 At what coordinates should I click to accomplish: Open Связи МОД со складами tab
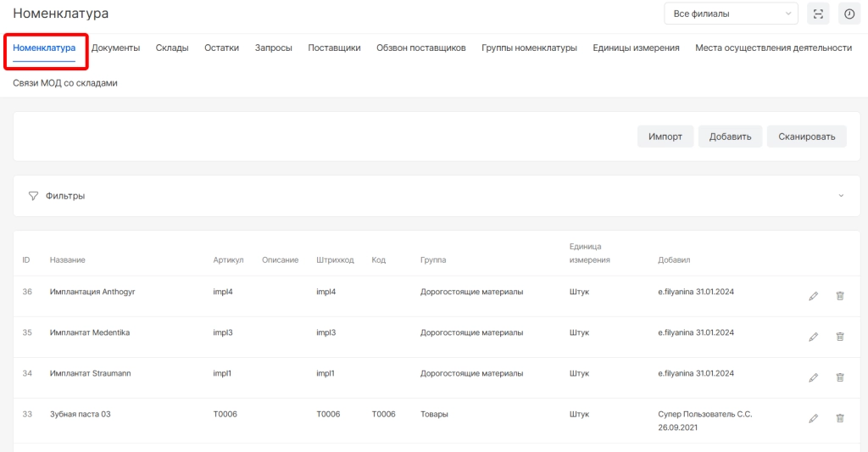click(65, 83)
